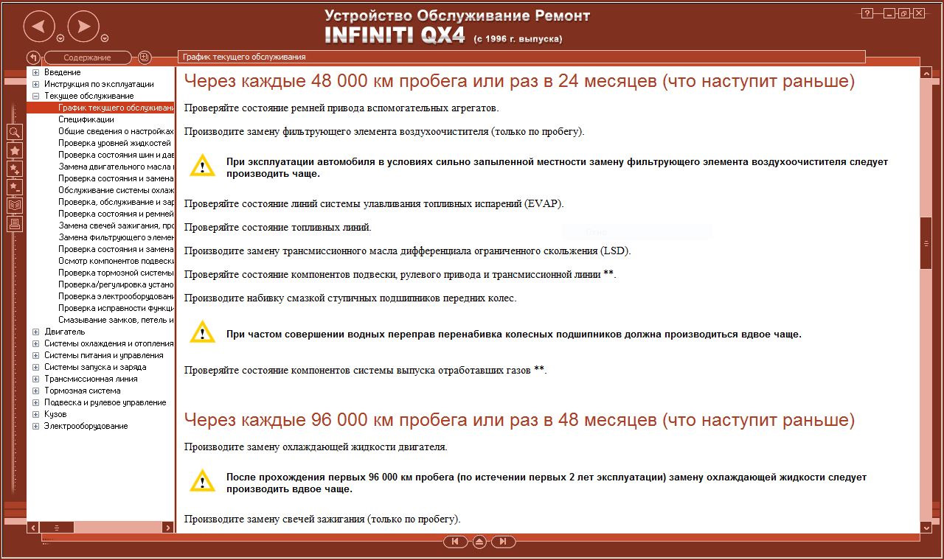
Task: Jump to next section at bottom bar
Action: 504,542
